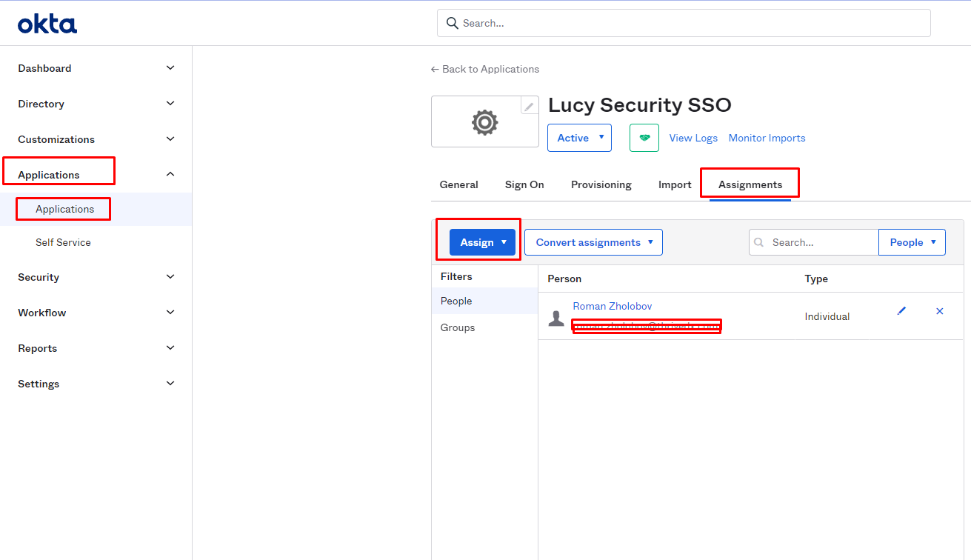The image size is (971, 560).
Task: Edit Roman Zholobov assignment with pencil icon
Action: pos(901,311)
